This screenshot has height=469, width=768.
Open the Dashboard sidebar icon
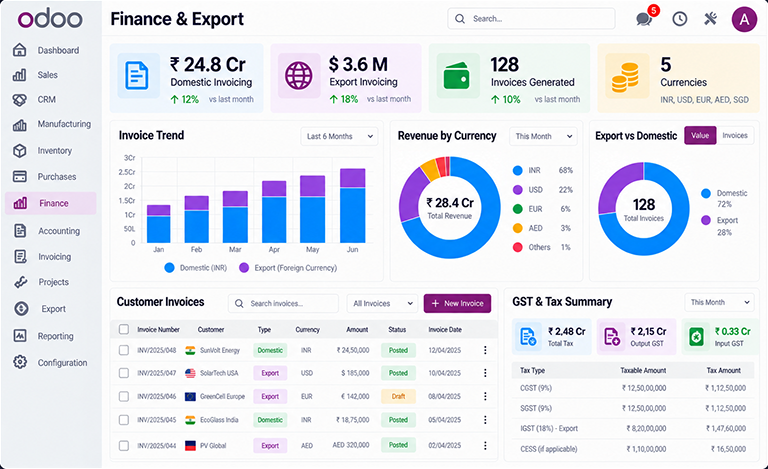(x=20, y=49)
